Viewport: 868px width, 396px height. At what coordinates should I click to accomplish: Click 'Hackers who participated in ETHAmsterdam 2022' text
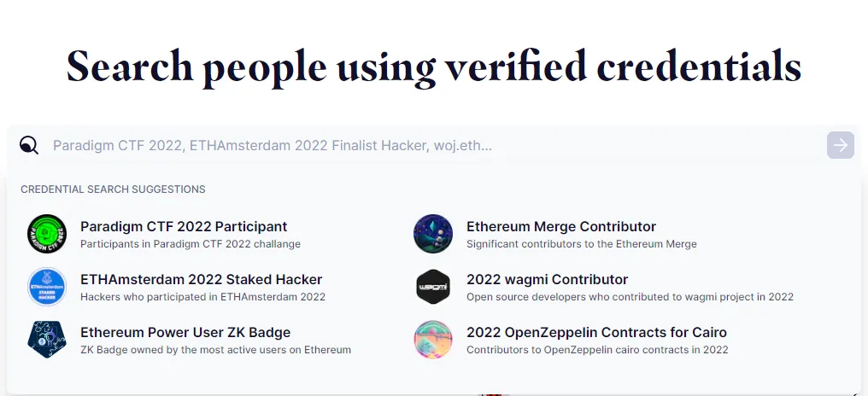(202, 297)
